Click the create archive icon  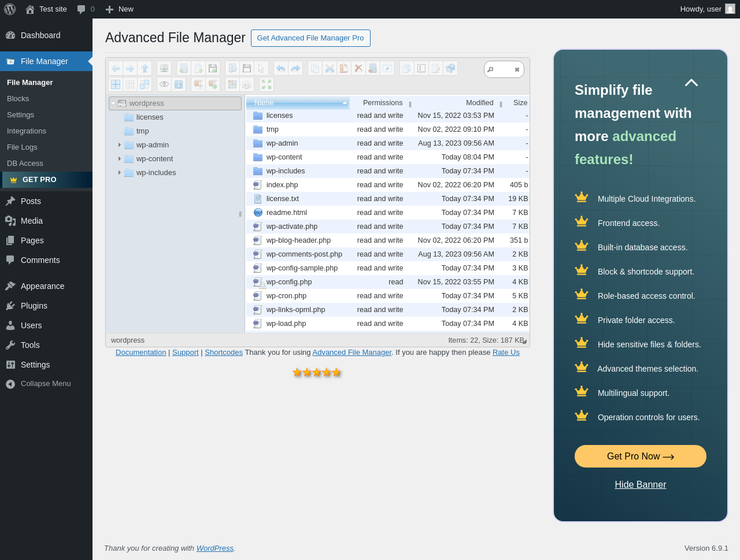pos(213,84)
